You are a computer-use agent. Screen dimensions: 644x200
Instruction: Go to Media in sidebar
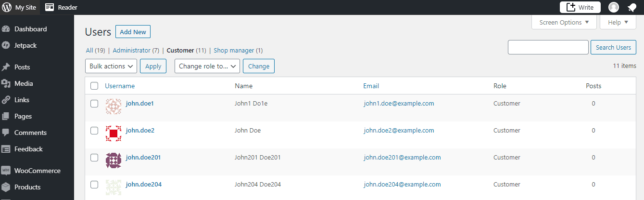point(24,83)
